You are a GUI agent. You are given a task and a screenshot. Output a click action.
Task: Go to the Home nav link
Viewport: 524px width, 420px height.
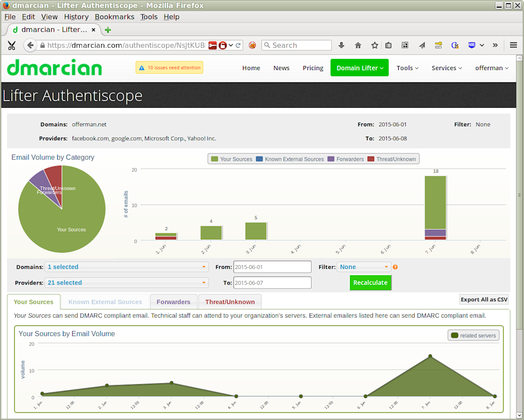point(251,68)
